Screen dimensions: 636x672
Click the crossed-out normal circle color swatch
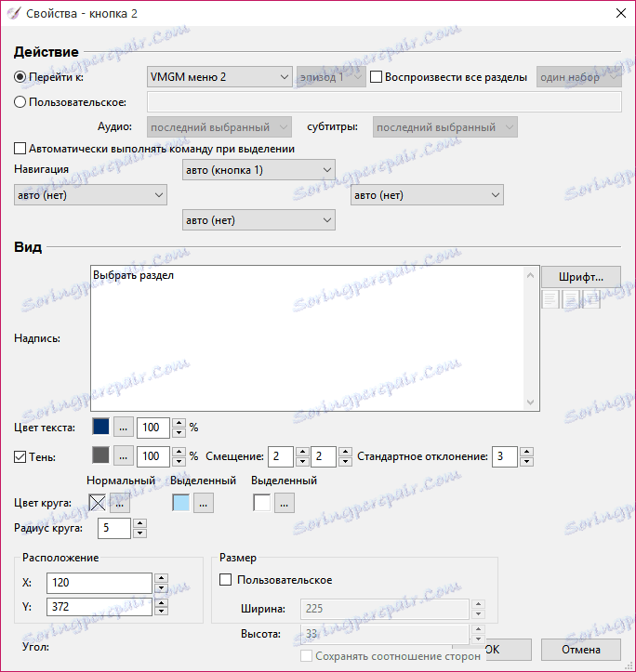(98, 503)
